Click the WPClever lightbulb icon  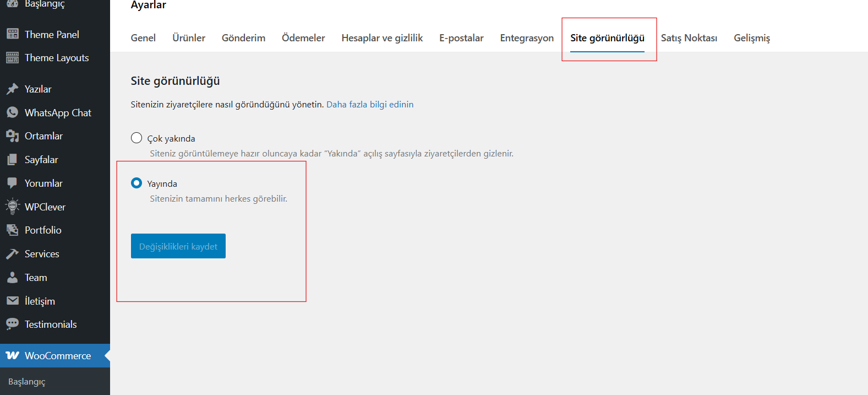coord(12,207)
